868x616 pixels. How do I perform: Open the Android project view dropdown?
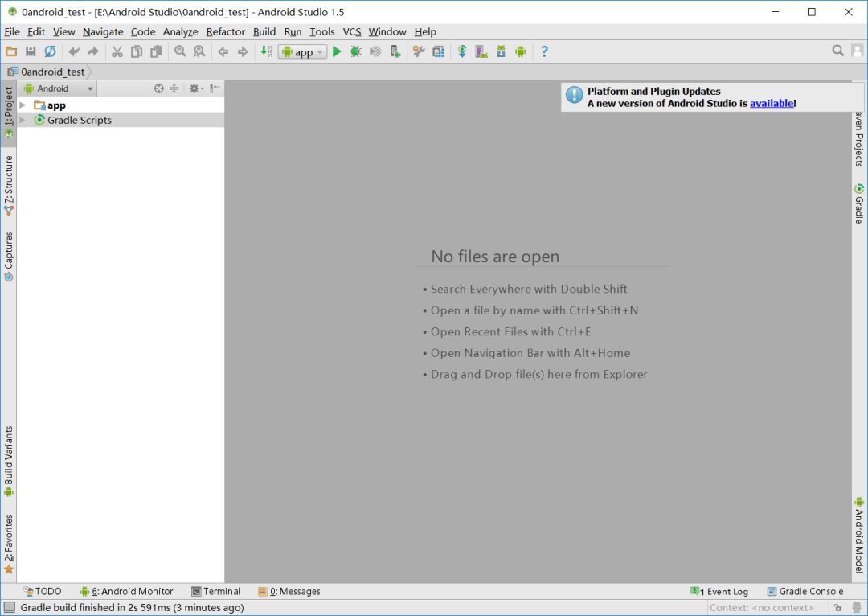click(x=58, y=88)
